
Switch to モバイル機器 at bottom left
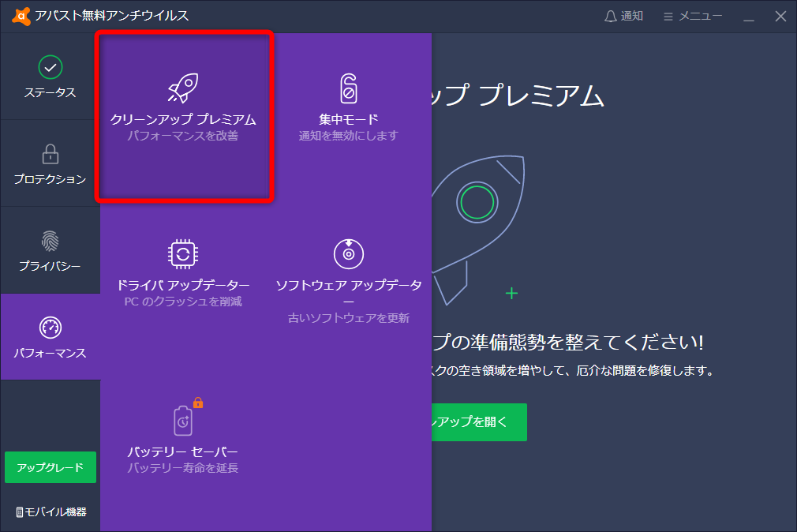point(50,511)
